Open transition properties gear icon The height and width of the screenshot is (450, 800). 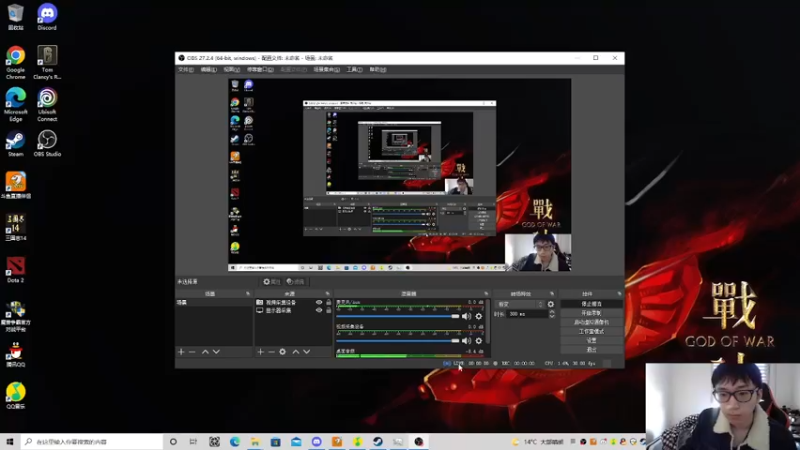(551, 304)
